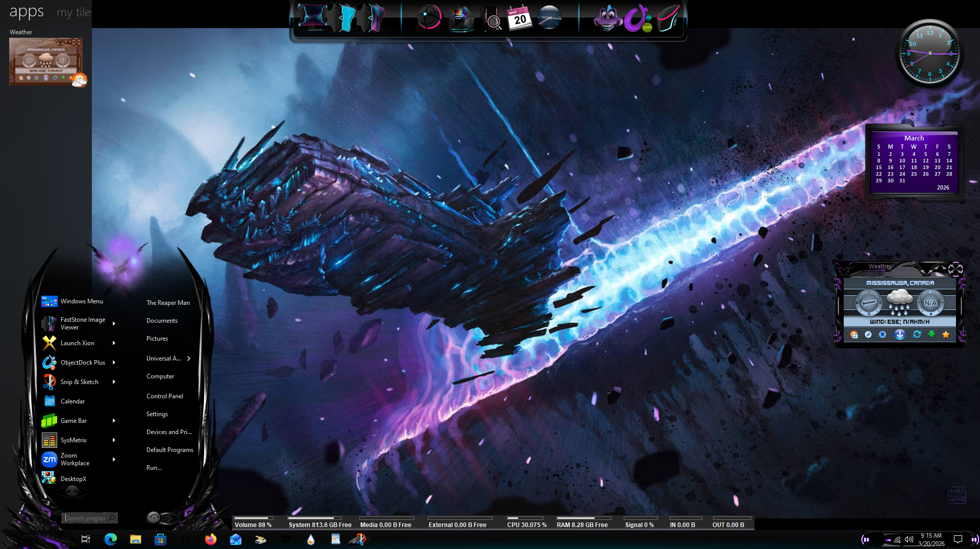Click the Search programs input field
This screenshot has height=549, width=980.
click(86, 518)
